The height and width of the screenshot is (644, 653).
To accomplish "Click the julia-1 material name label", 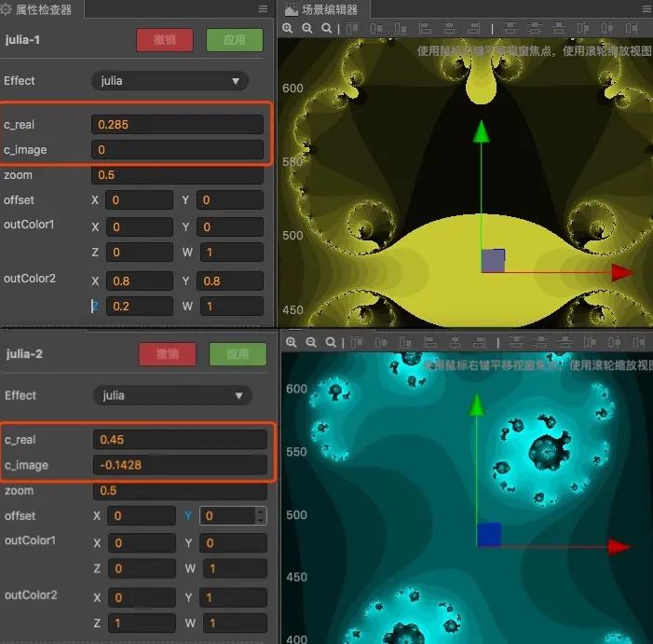I will coord(22,40).
